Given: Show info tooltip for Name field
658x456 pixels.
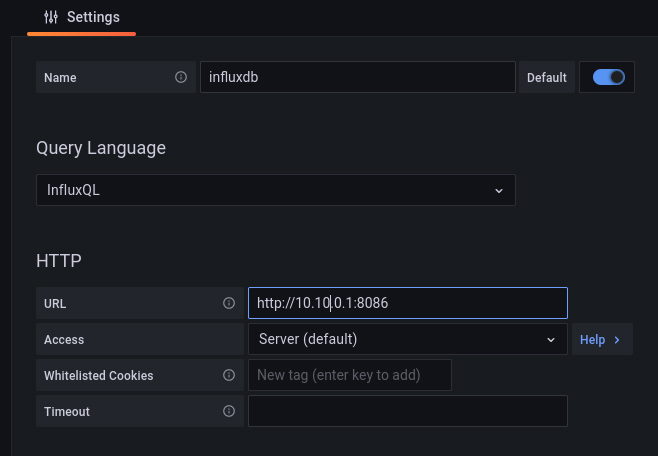Looking at the screenshot, I should pos(181,77).
